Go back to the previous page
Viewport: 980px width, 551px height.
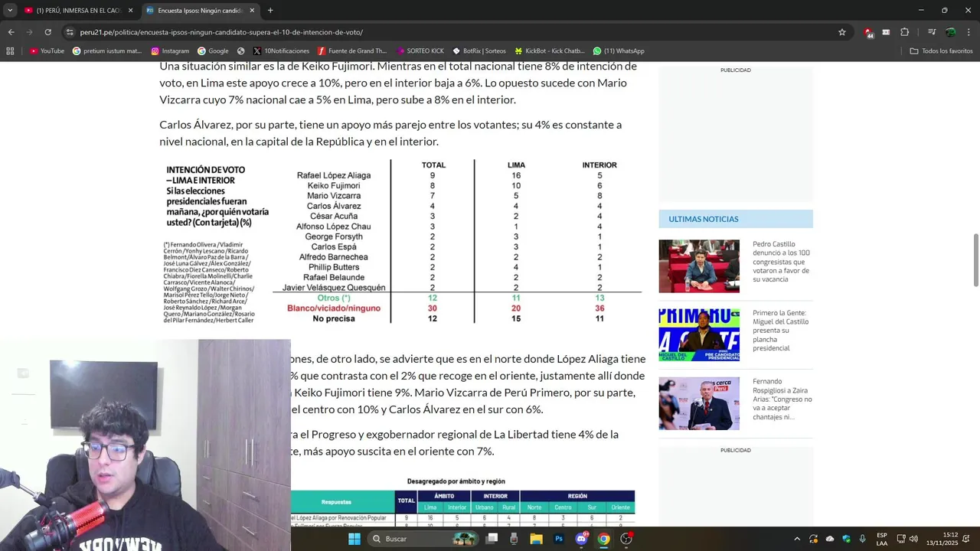11,32
